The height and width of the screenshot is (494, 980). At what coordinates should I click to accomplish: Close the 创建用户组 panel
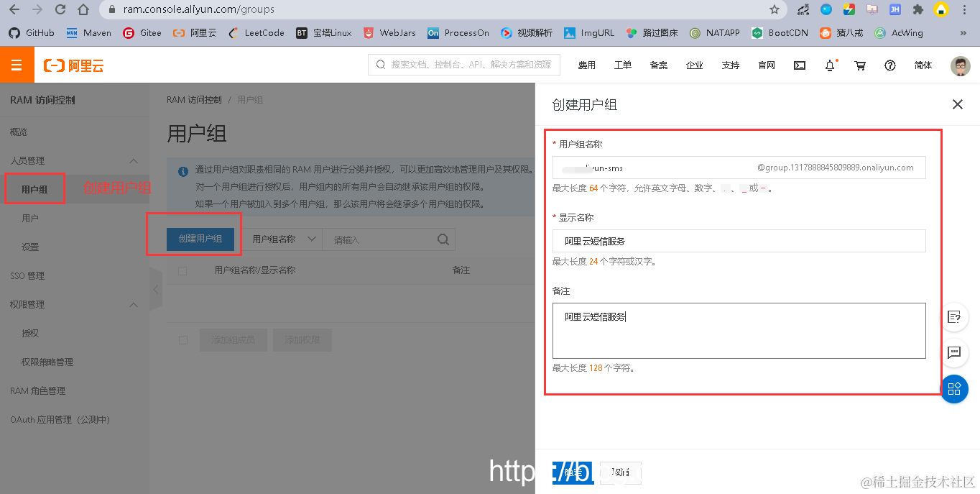(957, 104)
